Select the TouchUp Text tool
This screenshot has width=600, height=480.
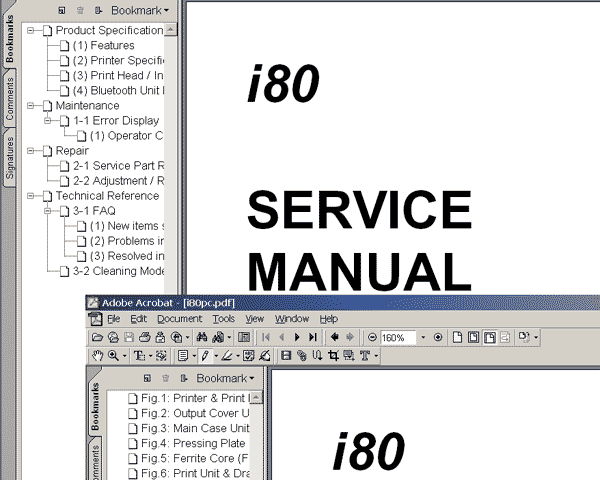pos(365,356)
